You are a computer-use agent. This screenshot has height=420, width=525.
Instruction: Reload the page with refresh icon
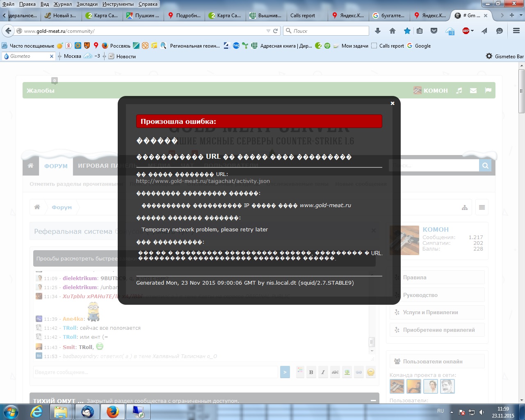[276, 31]
